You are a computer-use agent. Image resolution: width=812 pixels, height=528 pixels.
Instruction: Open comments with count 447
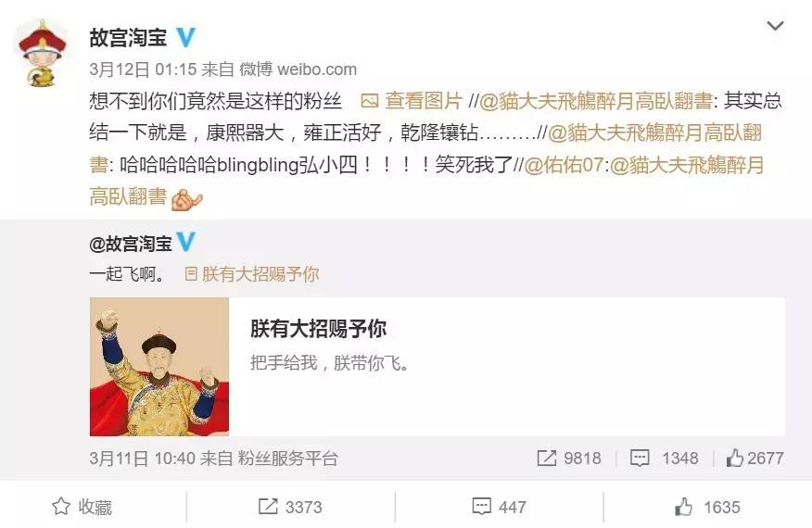(x=500, y=507)
